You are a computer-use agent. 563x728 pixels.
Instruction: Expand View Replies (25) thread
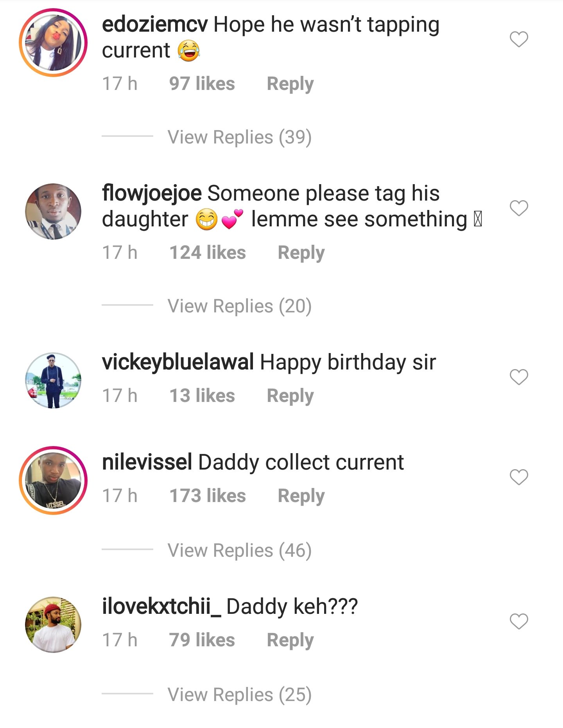click(239, 695)
